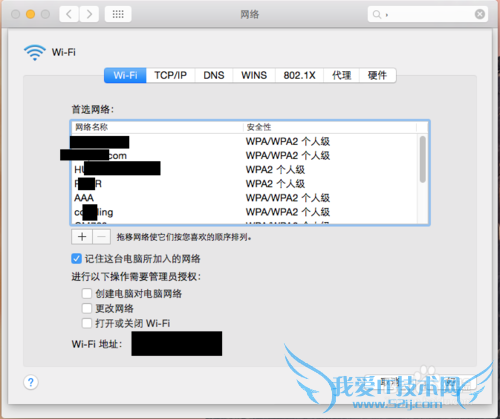Click in the search input field
Screen dimensions: 500x419
[x=428, y=14]
